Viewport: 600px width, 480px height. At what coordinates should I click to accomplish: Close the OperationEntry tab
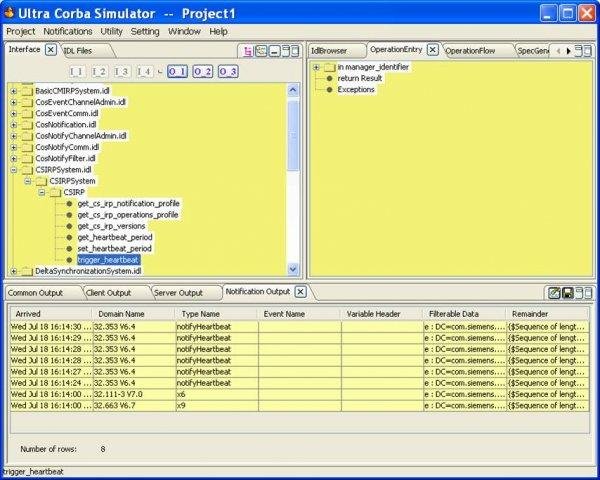coord(432,49)
